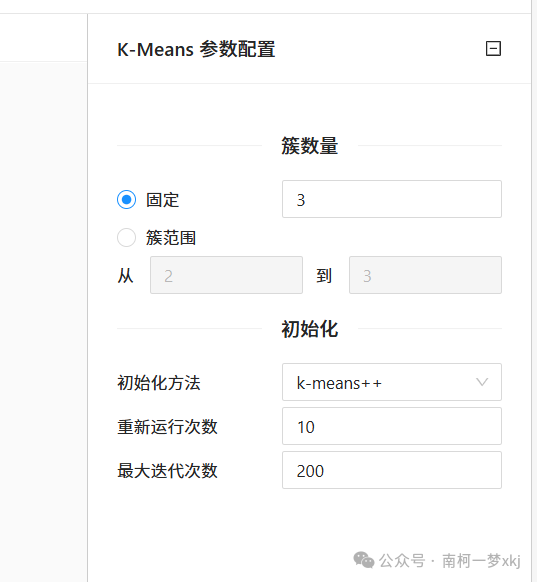
Task: Click the 簇数量 section heading
Action: click(x=310, y=146)
